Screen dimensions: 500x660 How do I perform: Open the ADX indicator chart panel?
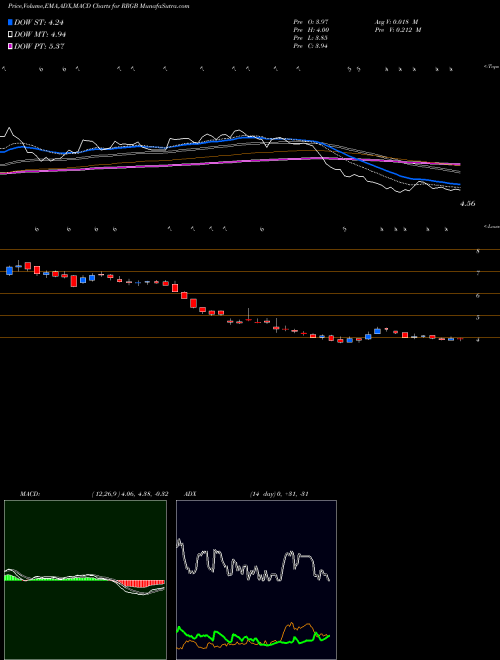click(x=256, y=580)
